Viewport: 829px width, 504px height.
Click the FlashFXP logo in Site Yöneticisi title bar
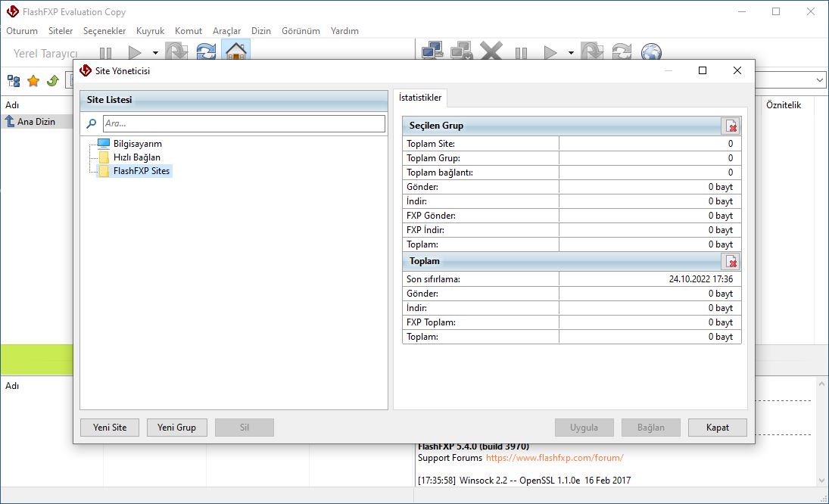tap(85, 71)
